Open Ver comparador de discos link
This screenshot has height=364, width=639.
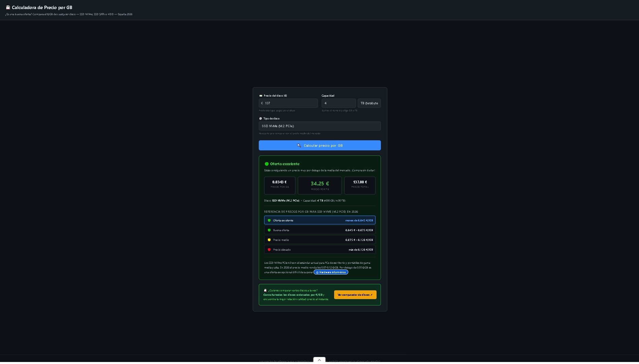point(355,295)
